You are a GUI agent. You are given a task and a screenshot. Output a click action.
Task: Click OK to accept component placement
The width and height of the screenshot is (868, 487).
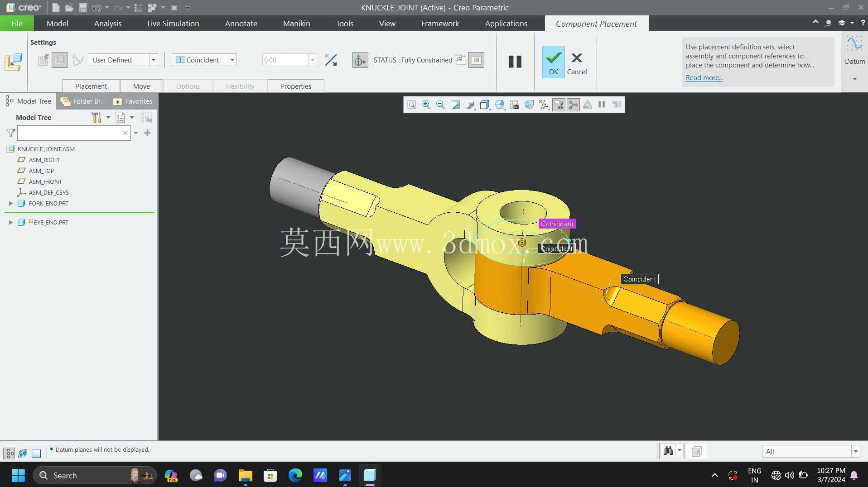click(554, 62)
